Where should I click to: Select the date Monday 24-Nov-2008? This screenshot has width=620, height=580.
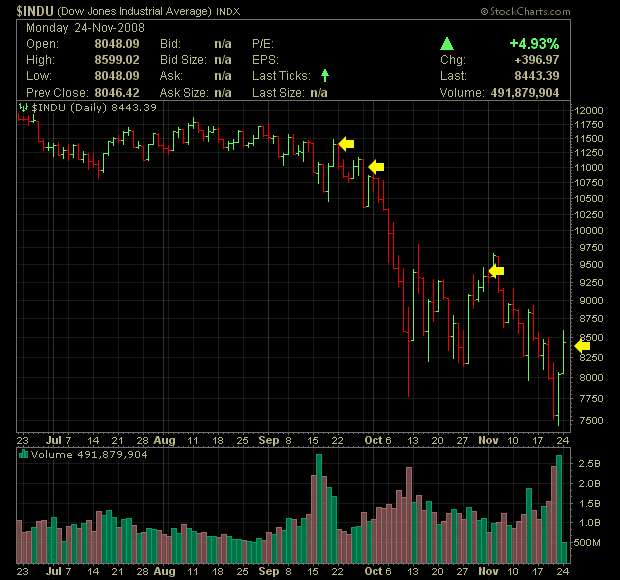85,28
